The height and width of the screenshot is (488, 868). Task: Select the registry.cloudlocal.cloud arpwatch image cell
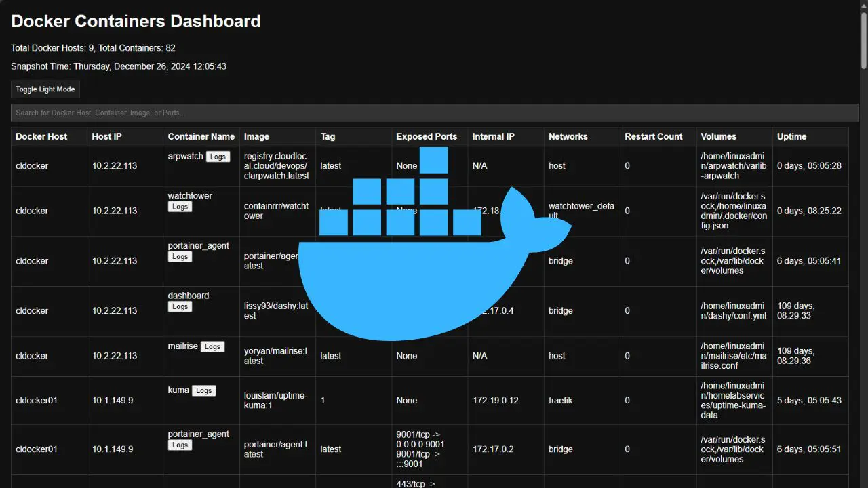tap(277, 166)
